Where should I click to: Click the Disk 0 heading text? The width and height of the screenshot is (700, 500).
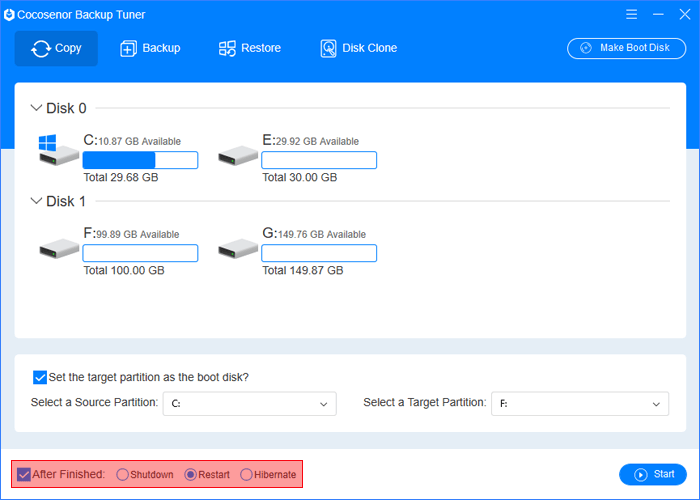pyautogui.click(x=66, y=108)
